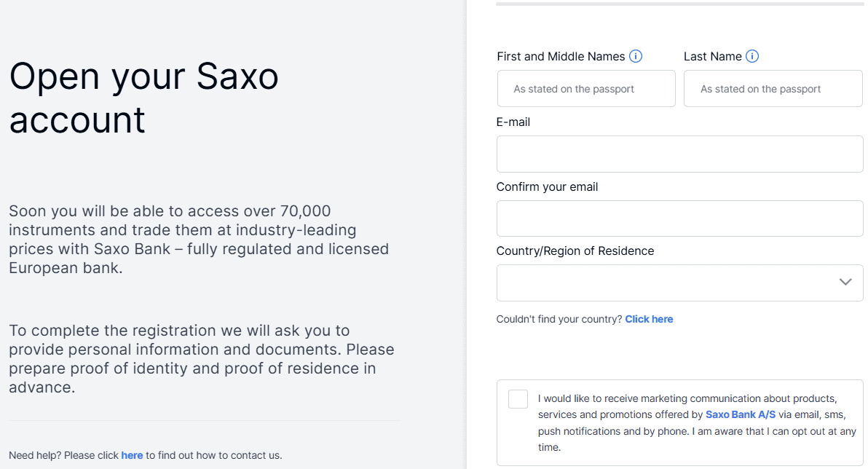The width and height of the screenshot is (868, 469).
Task: Select the First and Middle Names passport field
Action: tap(585, 88)
